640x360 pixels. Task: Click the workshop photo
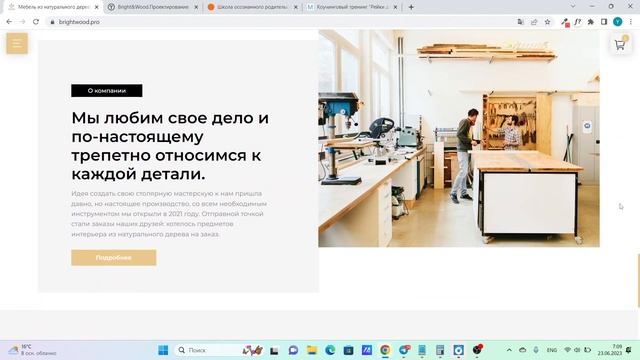[x=459, y=138]
